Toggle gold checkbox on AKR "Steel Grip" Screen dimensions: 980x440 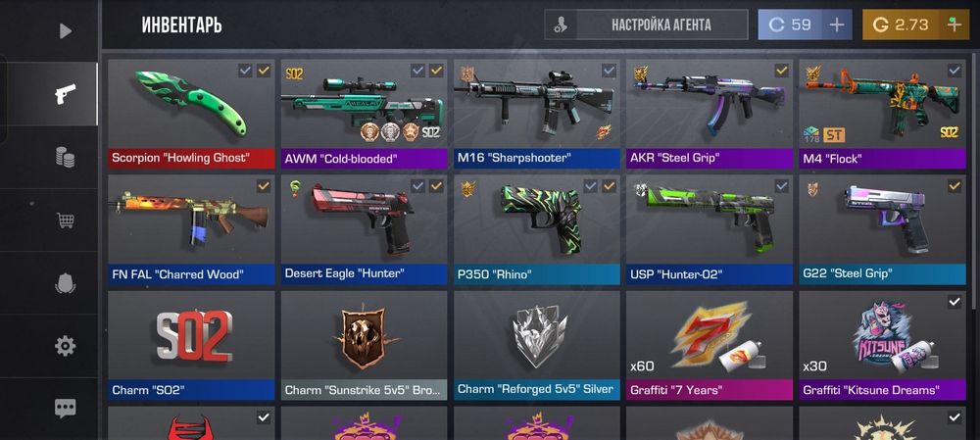[x=782, y=71]
